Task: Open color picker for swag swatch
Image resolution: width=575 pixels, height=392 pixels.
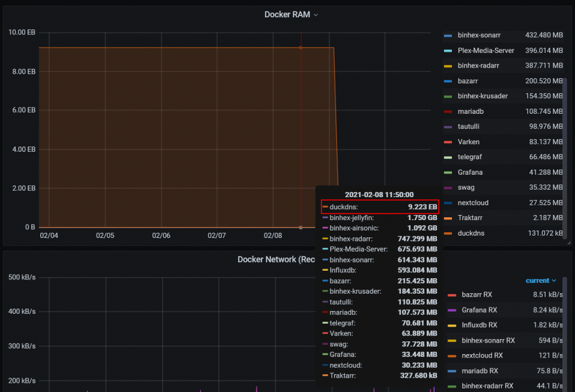Action: (x=448, y=188)
